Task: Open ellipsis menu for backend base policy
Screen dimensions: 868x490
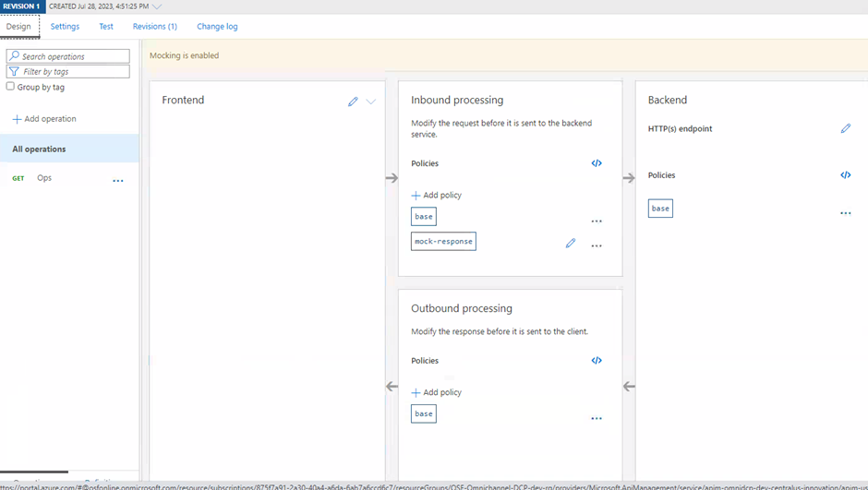Action: point(845,213)
